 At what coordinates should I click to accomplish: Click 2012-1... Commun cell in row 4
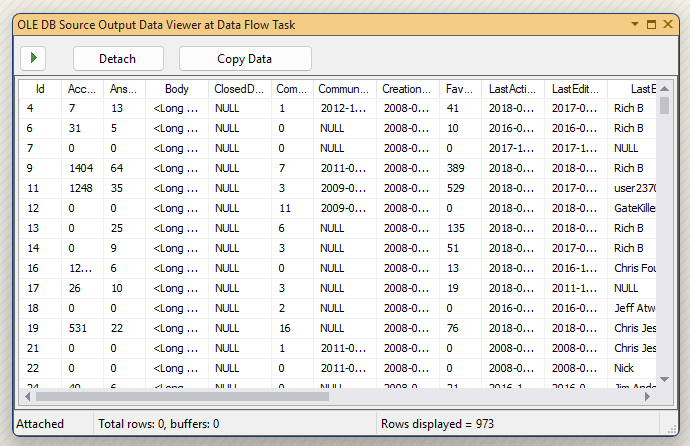[345, 108]
